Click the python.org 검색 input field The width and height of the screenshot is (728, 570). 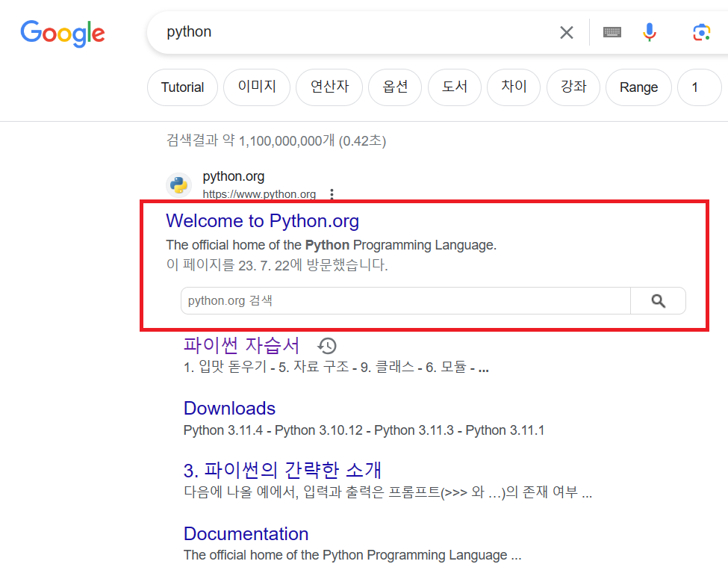click(405, 301)
